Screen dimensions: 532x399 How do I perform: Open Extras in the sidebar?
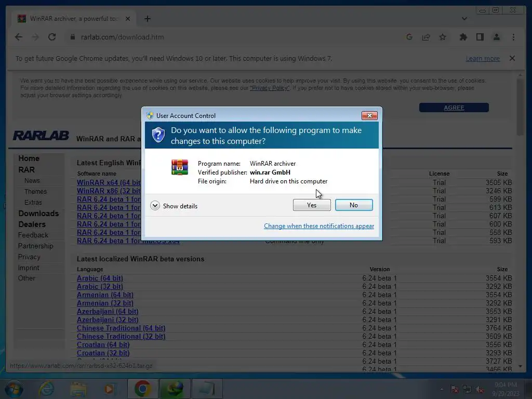pyautogui.click(x=33, y=203)
